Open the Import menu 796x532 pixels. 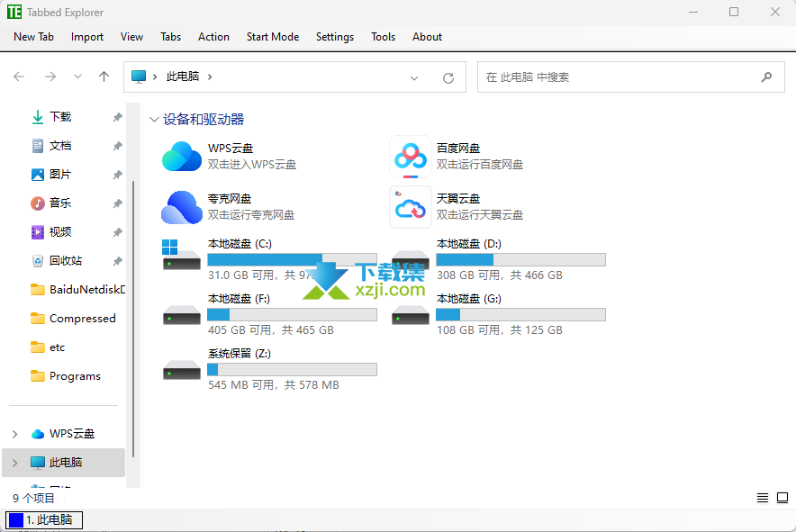point(87,37)
